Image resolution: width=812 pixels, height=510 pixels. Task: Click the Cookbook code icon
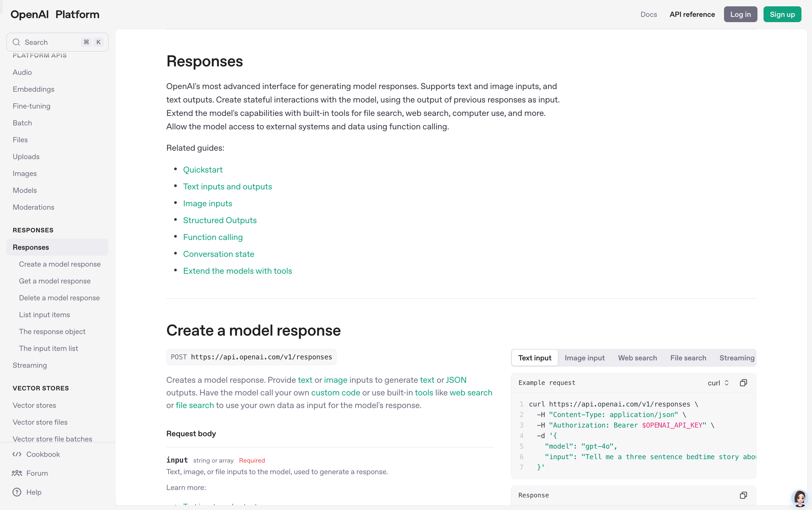point(17,454)
